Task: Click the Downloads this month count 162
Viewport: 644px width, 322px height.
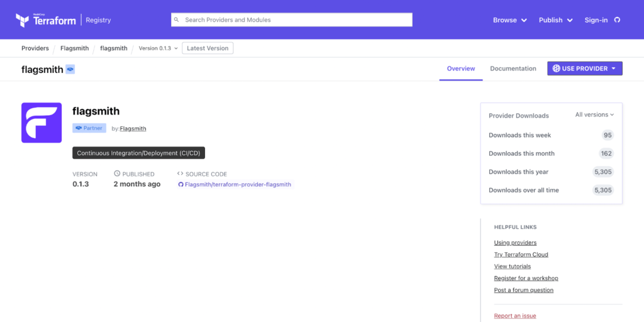Action: (606, 153)
